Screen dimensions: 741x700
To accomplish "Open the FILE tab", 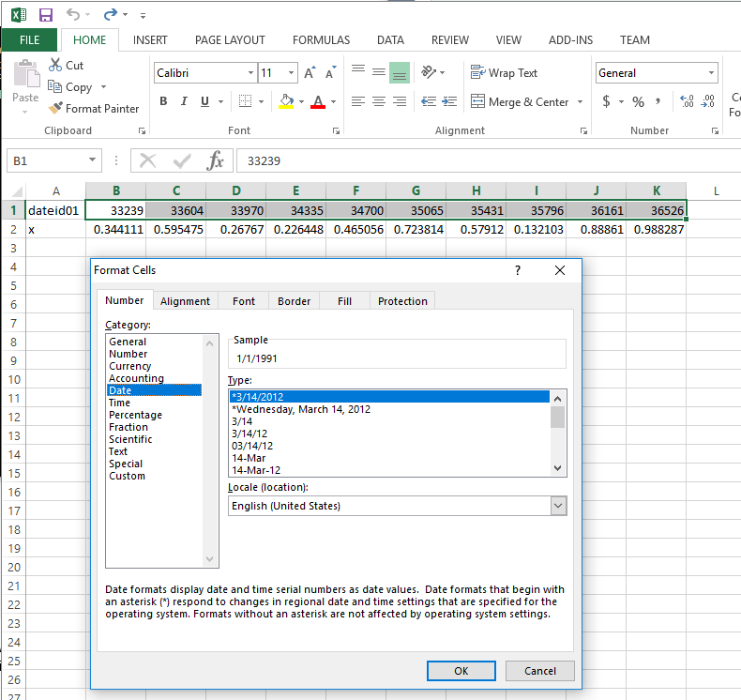I will tap(29, 40).
